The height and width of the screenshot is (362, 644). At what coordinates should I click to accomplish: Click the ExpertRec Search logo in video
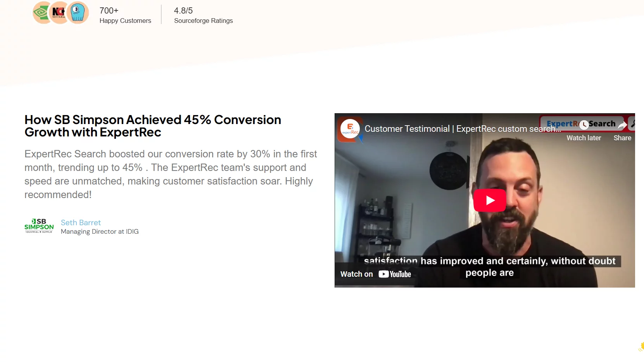581,124
